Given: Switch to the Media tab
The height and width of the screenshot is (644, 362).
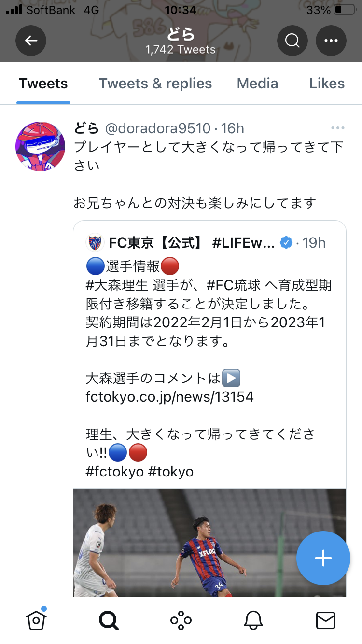Looking at the screenshot, I should tap(257, 84).
